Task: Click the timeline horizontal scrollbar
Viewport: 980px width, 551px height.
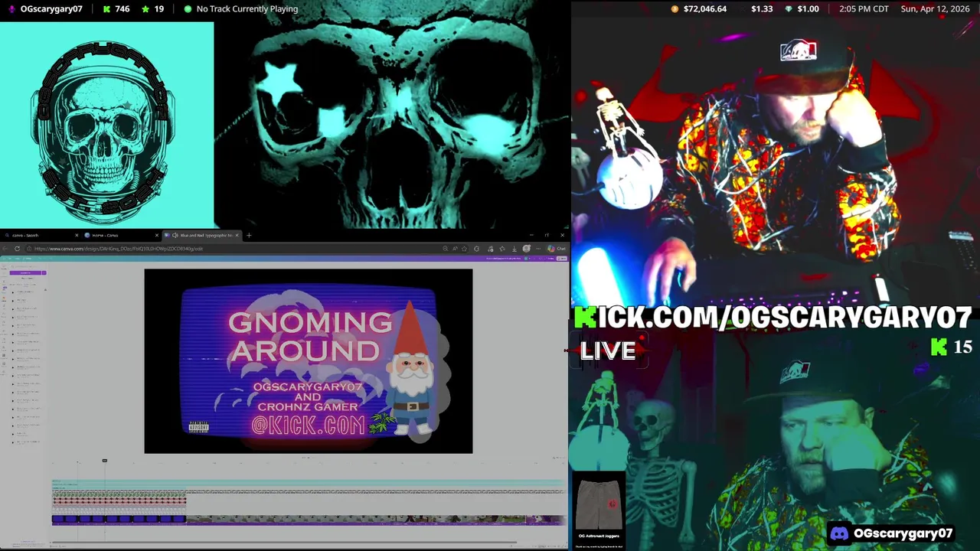Action: coord(283,543)
